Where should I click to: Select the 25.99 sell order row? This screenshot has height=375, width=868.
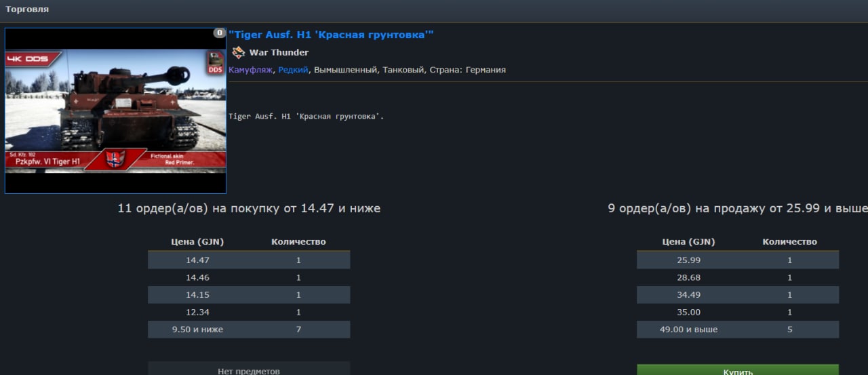click(x=737, y=260)
